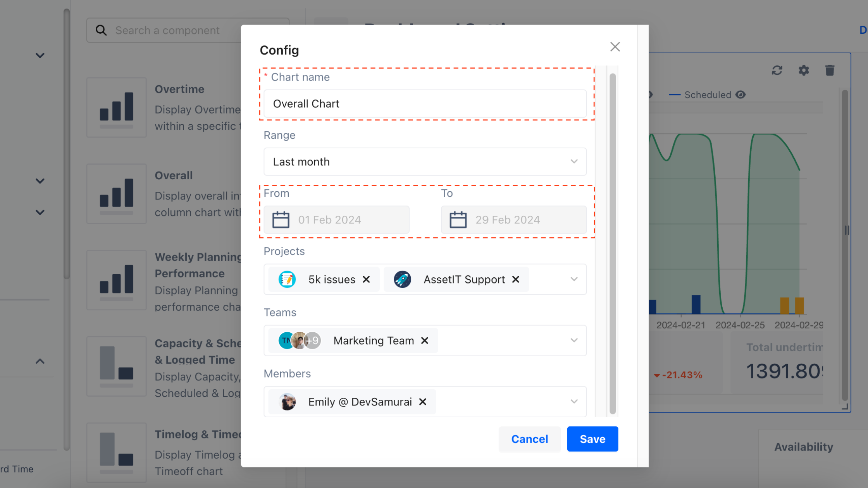Expand the Members dropdown selector
Screen dimensions: 868x488
573,402
